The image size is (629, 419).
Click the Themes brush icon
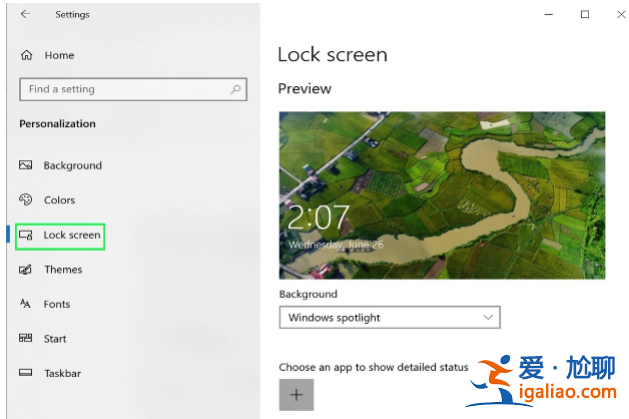pos(25,269)
